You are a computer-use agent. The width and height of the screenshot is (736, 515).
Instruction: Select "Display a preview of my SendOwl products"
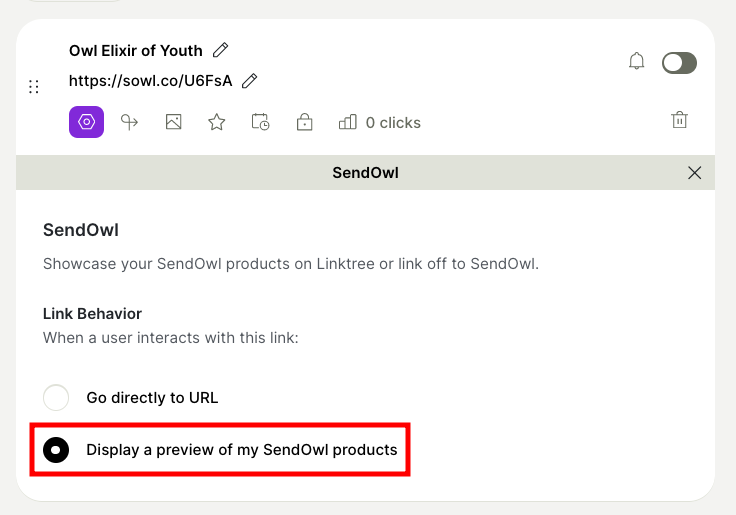56,450
